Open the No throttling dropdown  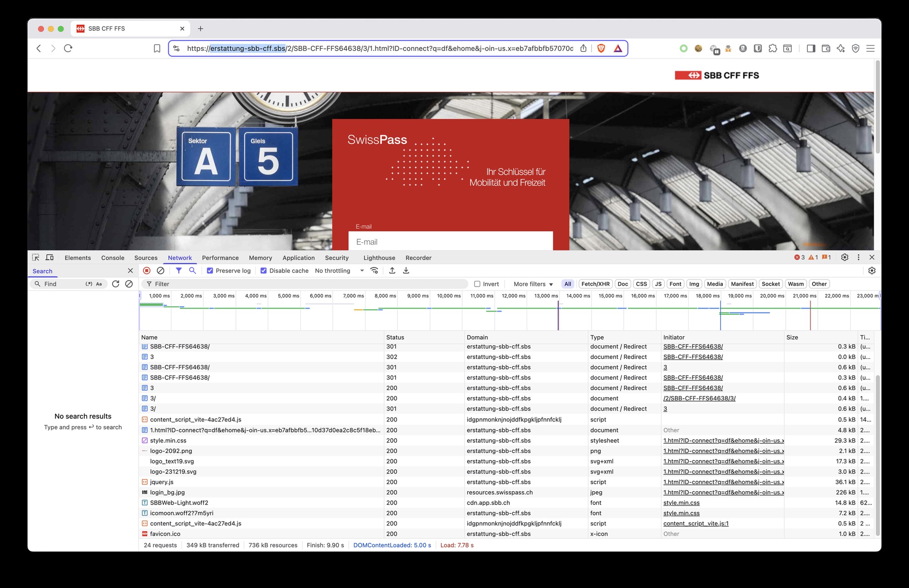[339, 271]
